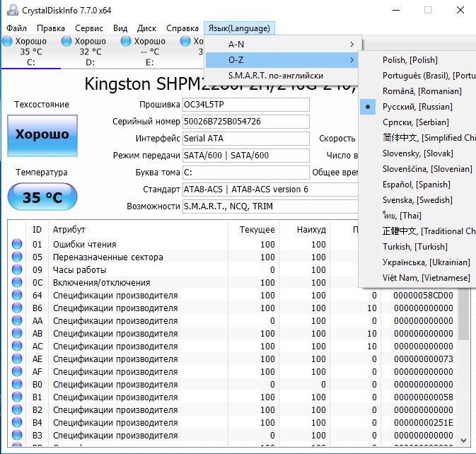Image resolution: width=476 pixels, height=454 pixels.
Task: Click status icon for attribute 05 row
Action: (17, 257)
